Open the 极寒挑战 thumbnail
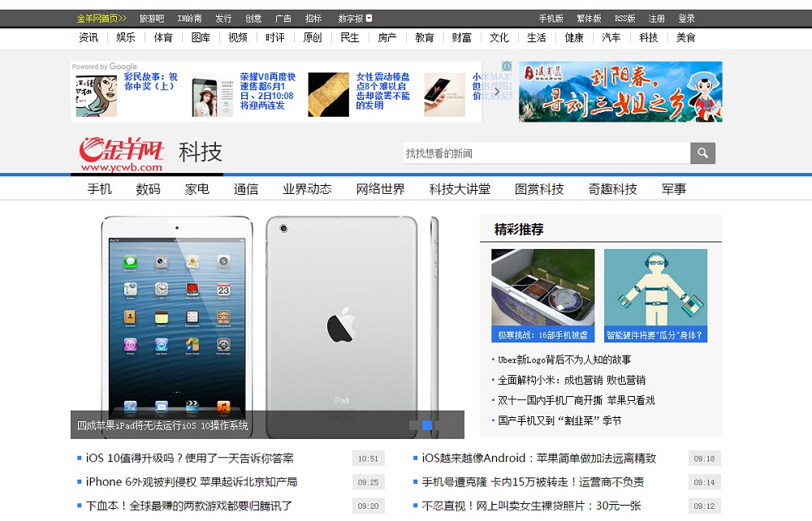Image resolution: width=812 pixels, height=521 pixels. click(542, 295)
